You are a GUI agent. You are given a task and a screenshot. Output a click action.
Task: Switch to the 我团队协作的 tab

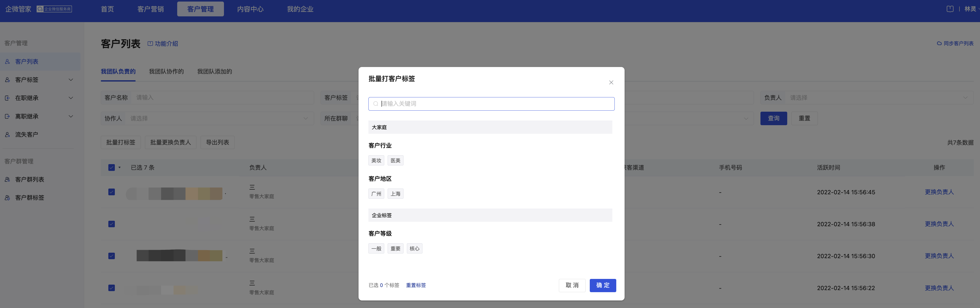pos(166,71)
